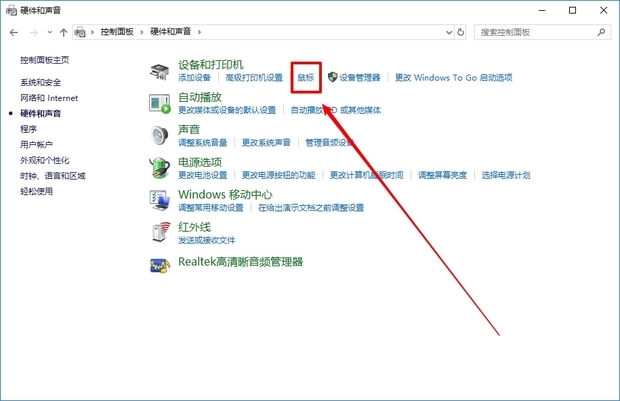Click the shield icon beside 设备管理器

tap(333, 77)
